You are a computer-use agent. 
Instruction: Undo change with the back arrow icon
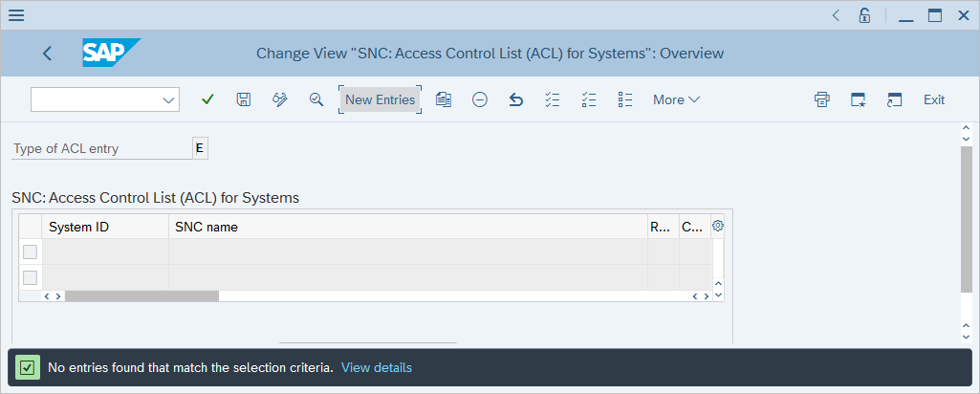(516, 99)
